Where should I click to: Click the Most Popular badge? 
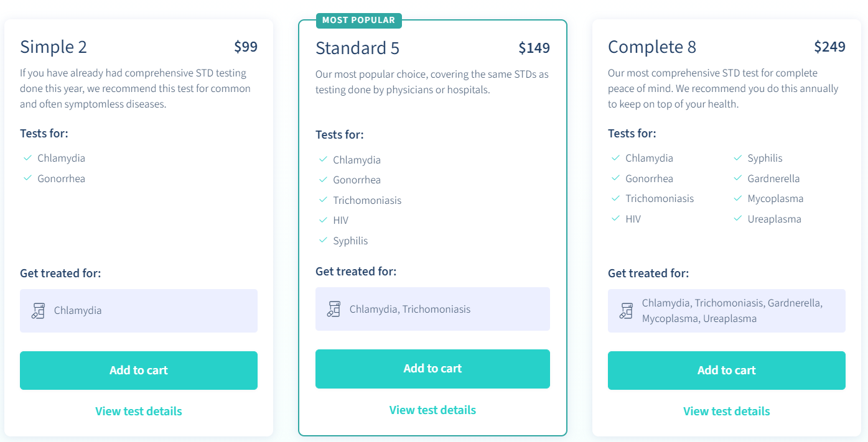358,21
